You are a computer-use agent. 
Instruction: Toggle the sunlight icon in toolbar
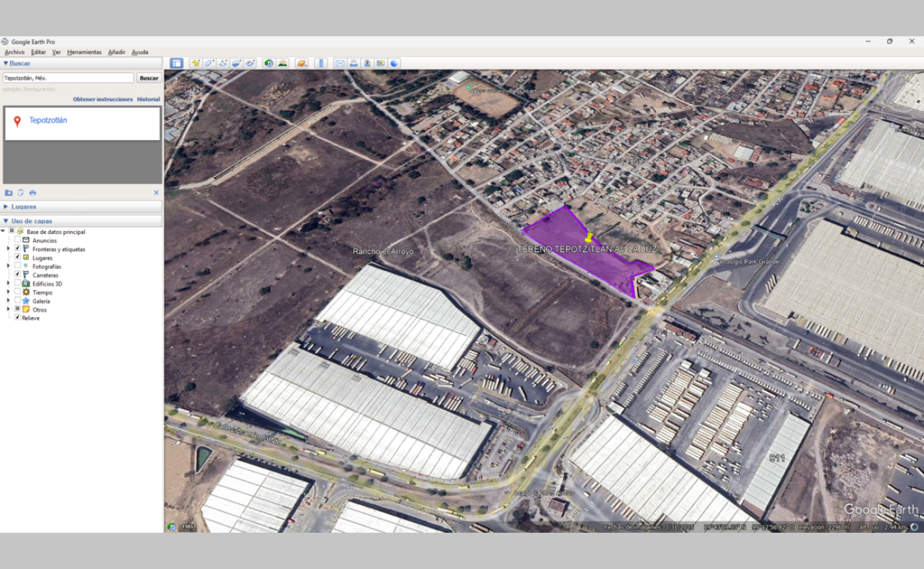coord(282,63)
